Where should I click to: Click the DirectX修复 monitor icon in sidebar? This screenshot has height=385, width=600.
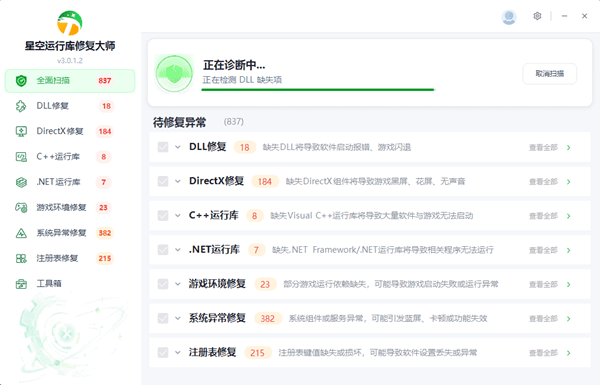click(21, 131)
